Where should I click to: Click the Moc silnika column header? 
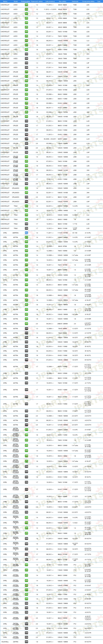point(62,1)
